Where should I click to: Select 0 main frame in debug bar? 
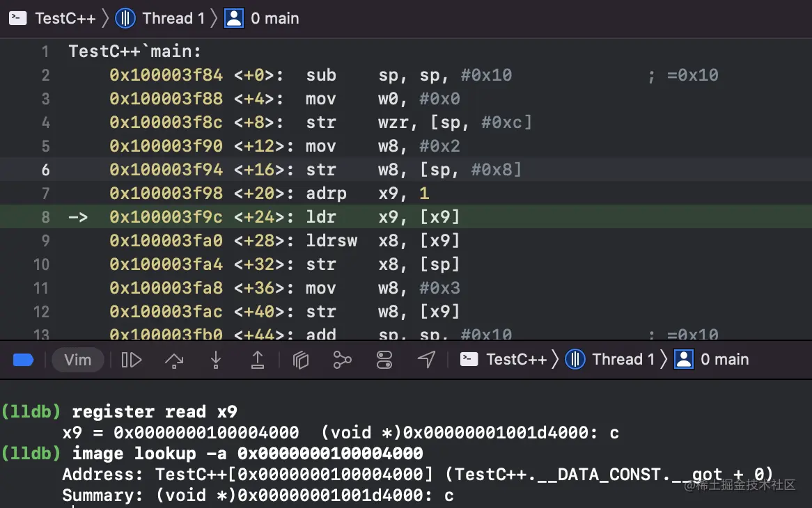point(724,359)
